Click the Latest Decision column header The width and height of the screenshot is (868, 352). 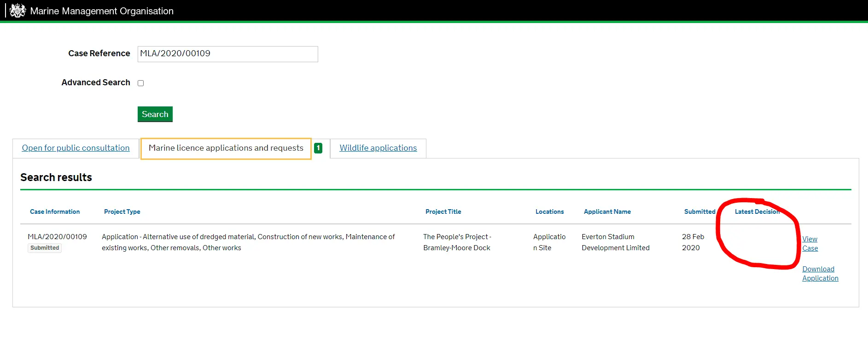tap(757, 212)
